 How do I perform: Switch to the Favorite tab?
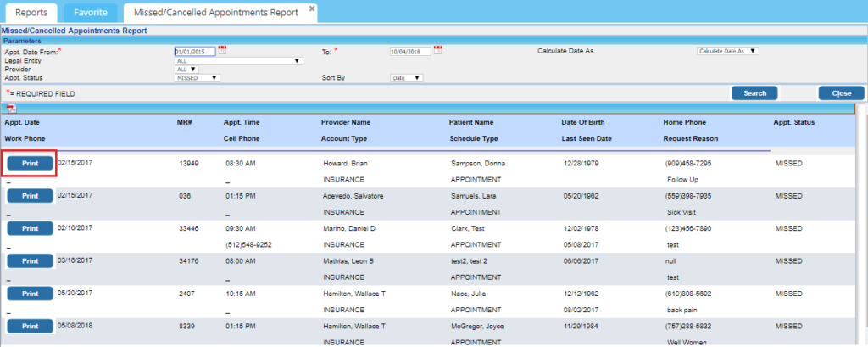point(90,12)
